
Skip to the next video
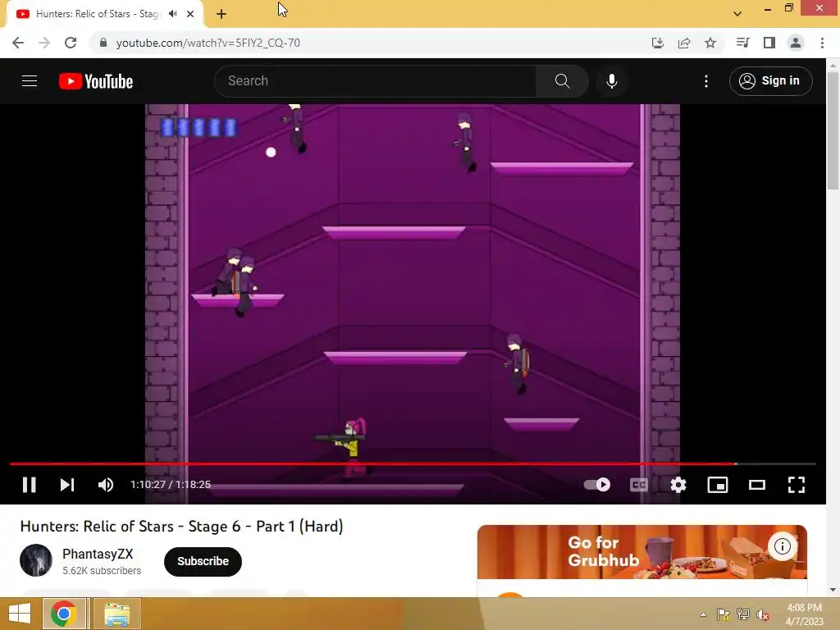click(67, 485)
